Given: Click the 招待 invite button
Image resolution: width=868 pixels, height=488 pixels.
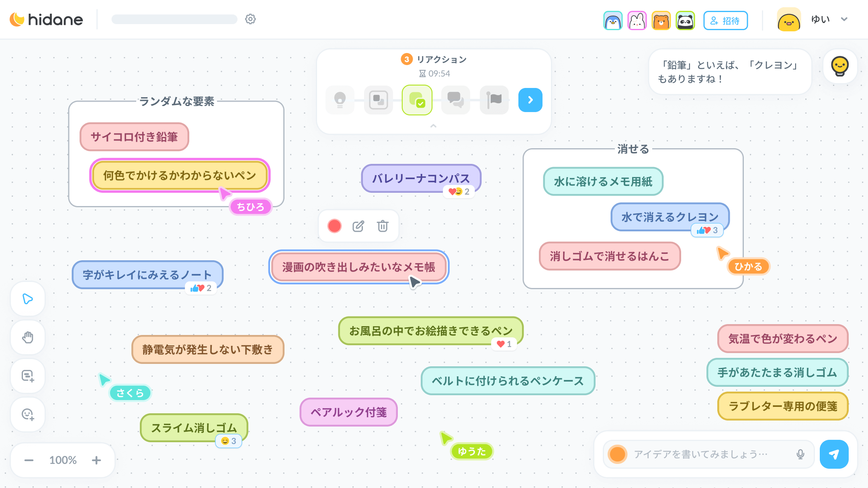Looking at the screenshot, I should (x=725, y=21).
